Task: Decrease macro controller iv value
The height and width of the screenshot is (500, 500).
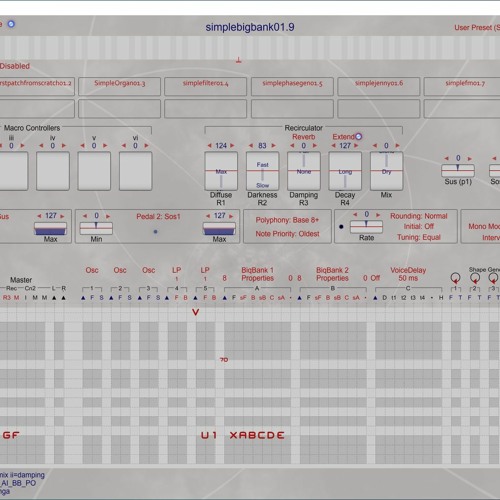Action: (41, 146)
